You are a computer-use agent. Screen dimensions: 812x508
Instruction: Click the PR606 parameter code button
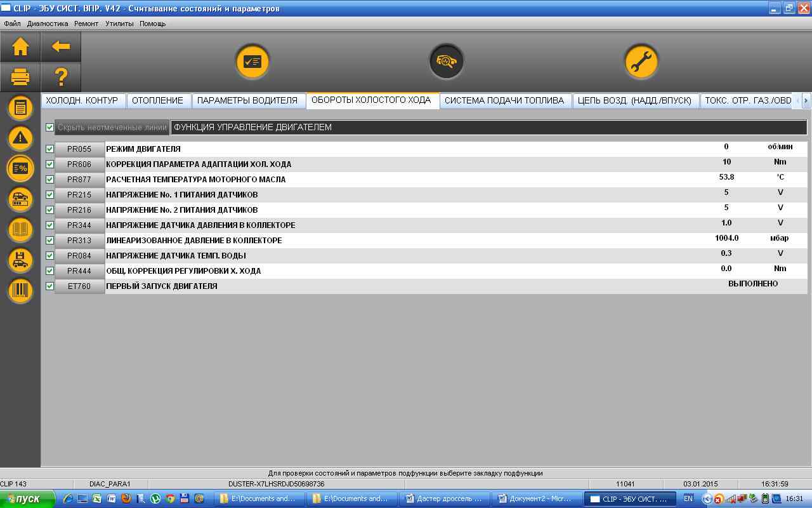coord(79,164)
